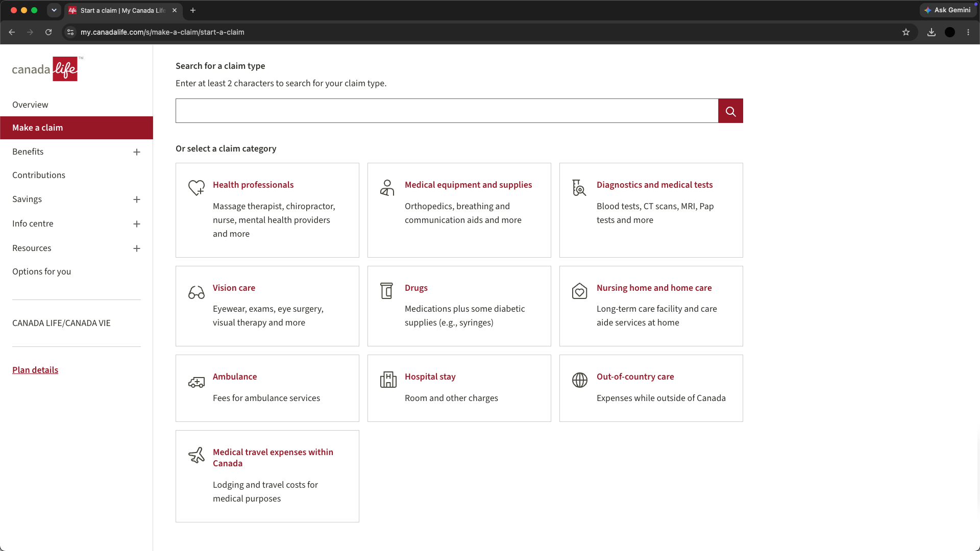Screen dimensions: 980x551
Task: Open the tab search dropdown arrow
Action: (x=54, y=10)
